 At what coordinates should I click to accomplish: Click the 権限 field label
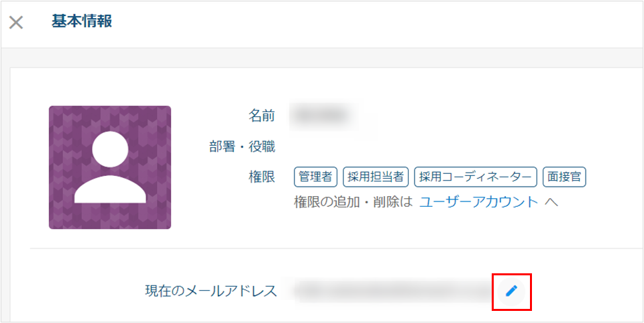[262, 177]
